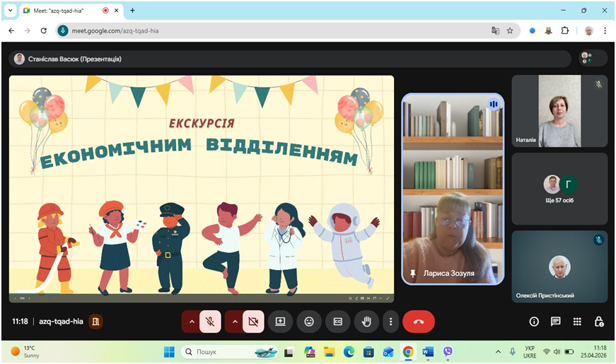Screen dimensions: 616x364
Task: Expand audio settings arrow beside microphone
Action: click(x=191, y=322)
